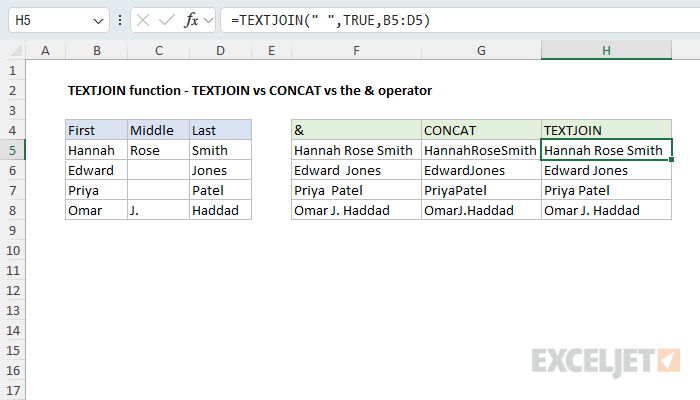The height and width of the screenshot is (400, 700).
Task: Select row 4 header
Action: [x=12, y=130]
